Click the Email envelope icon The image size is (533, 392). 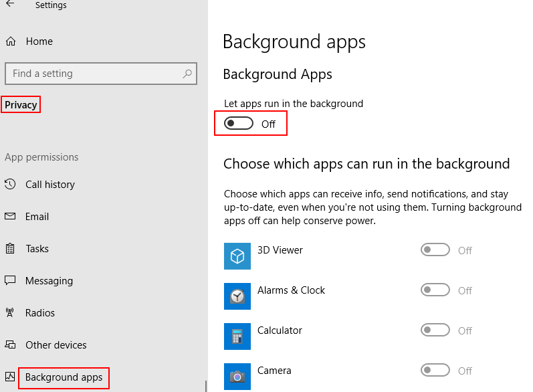point(10,216)
